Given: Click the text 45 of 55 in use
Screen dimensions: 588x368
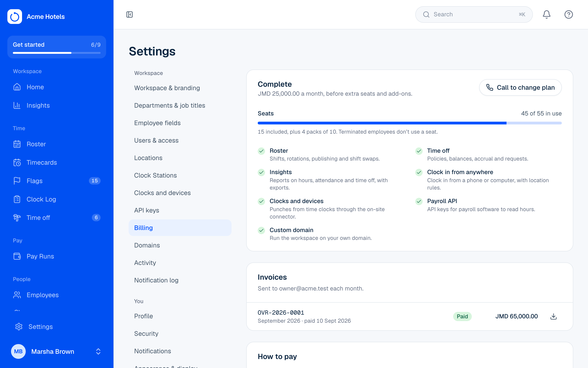Looking at the screenshot, I should click(x=541, y=113).
